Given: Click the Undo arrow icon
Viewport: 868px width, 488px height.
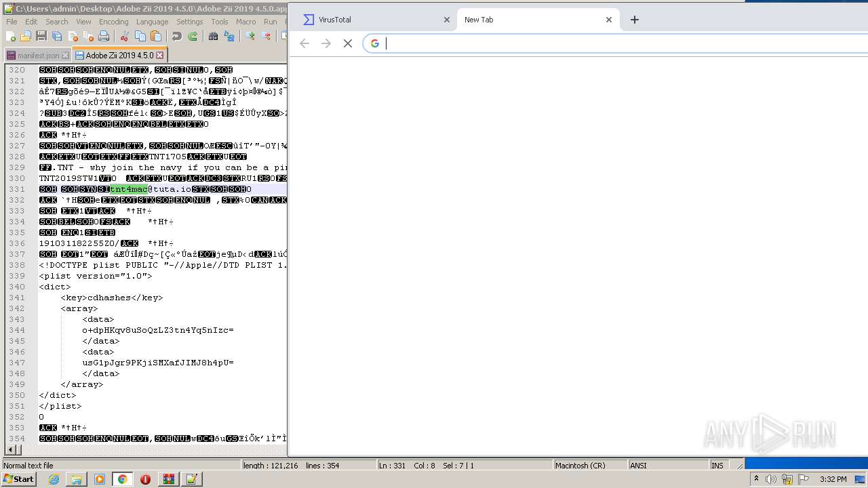Looking at the screenshot, I should pos(176,37).
